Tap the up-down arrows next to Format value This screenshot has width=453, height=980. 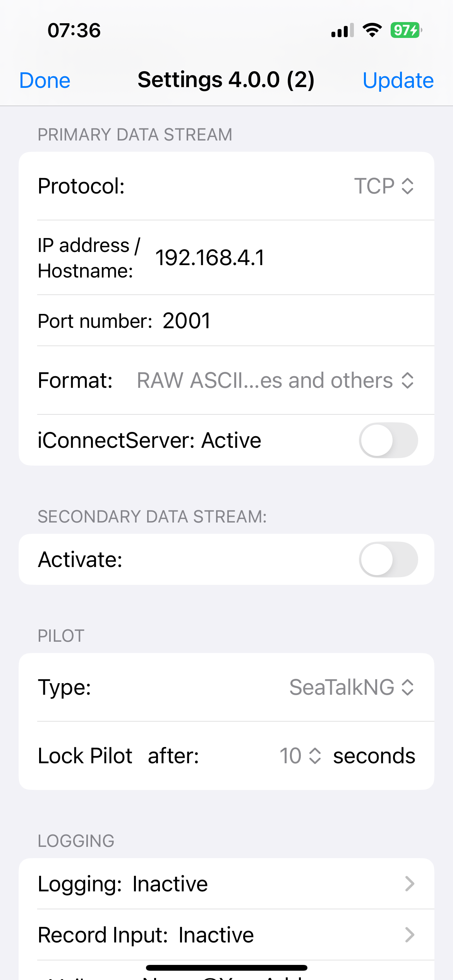point(408,380)
